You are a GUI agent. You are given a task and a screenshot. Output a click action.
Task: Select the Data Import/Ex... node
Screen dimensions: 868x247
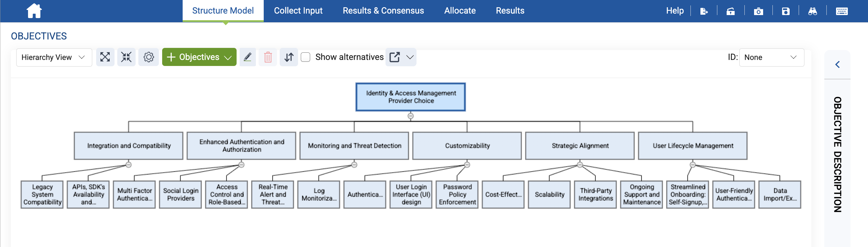click(780, 194)
